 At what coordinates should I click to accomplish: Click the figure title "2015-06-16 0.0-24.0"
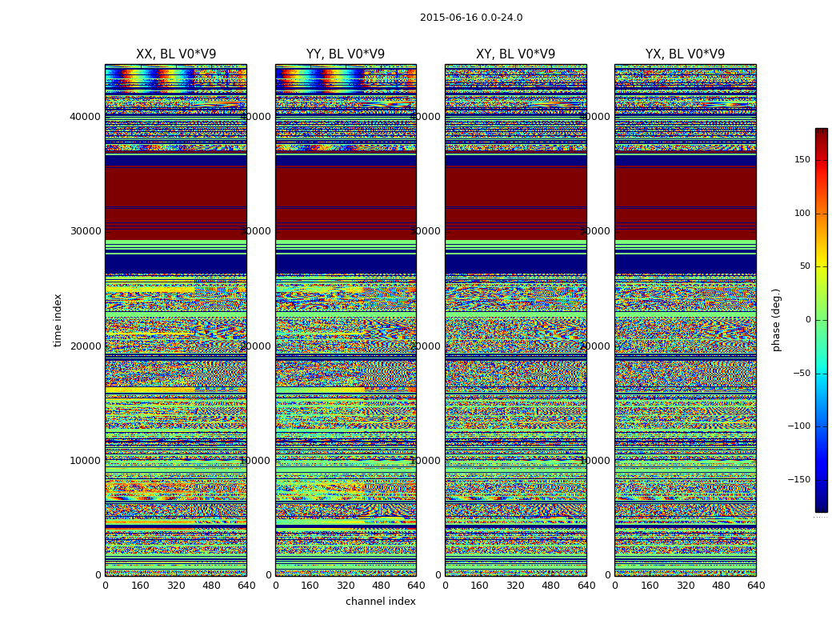[x=471, y=18]
